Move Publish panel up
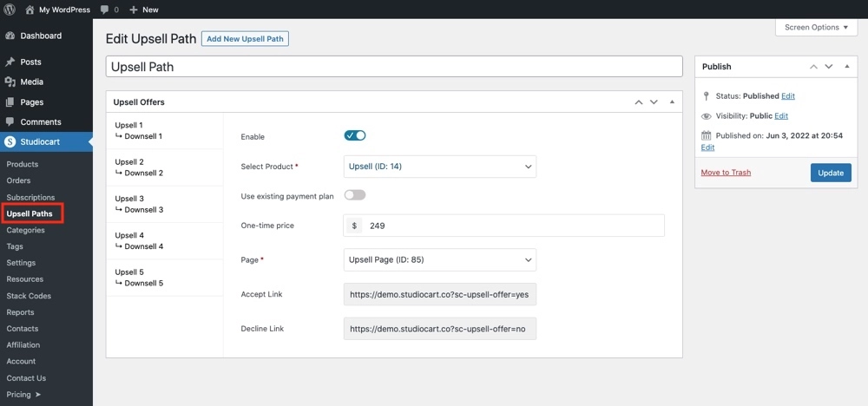Image resolution: width=868 pixels, height=406 pixels. pyautogui.click(x=813, y=67)
